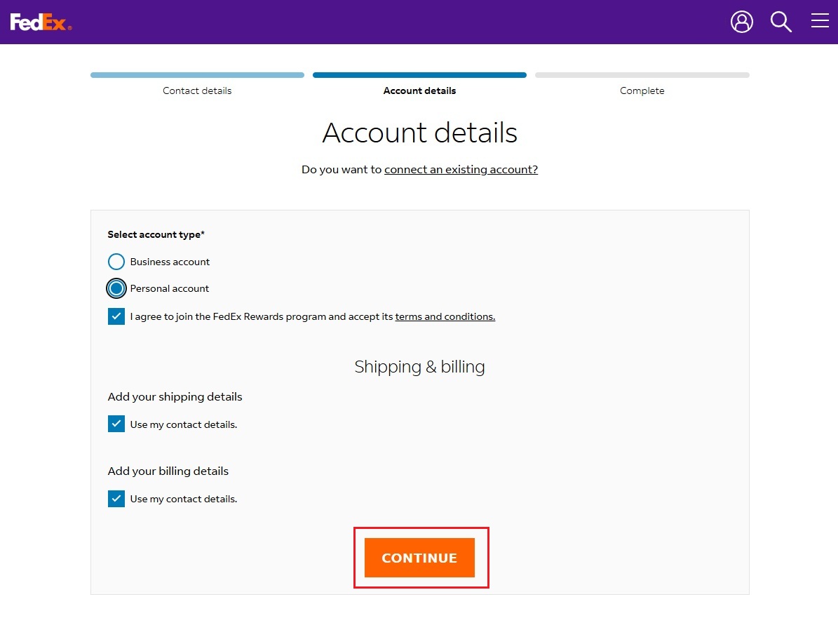Click the Select account type label
This screenshot has height=644, width=838.
156,235
